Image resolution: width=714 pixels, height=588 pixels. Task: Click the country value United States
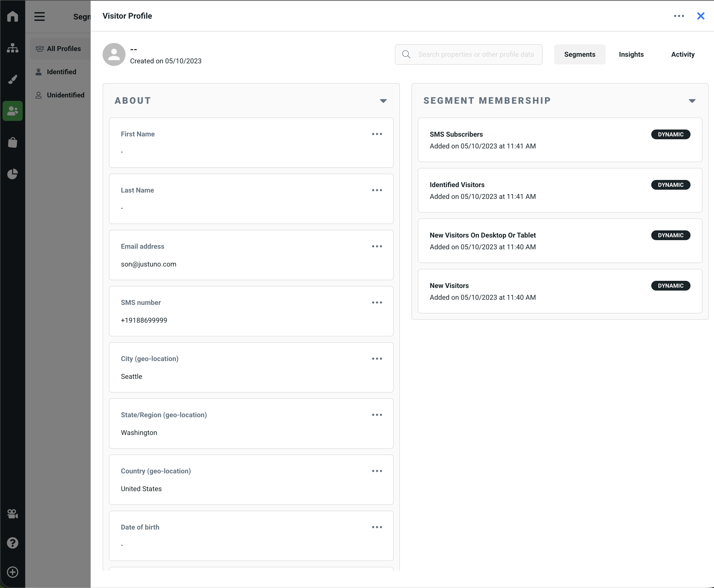click(141, 489)
